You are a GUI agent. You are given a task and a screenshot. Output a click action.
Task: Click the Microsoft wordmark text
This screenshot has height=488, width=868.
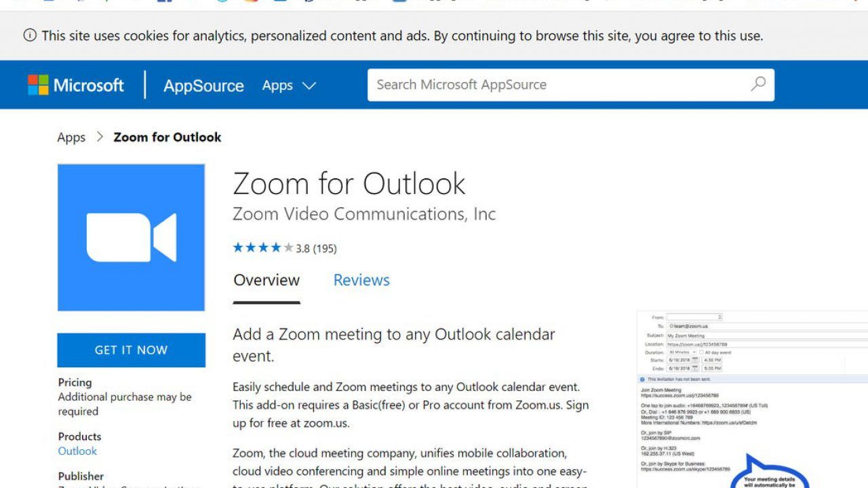tap(89, 85)
